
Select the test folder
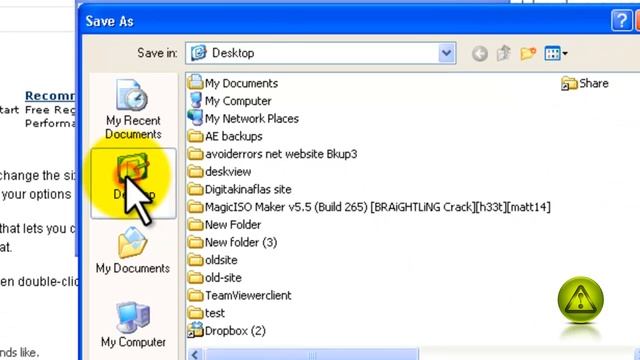[207, 313]
